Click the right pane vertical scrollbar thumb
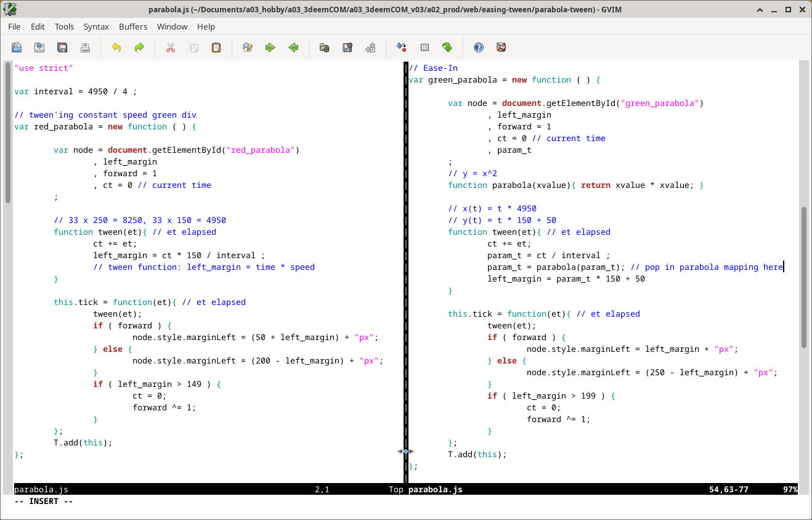 coord(803,277)
